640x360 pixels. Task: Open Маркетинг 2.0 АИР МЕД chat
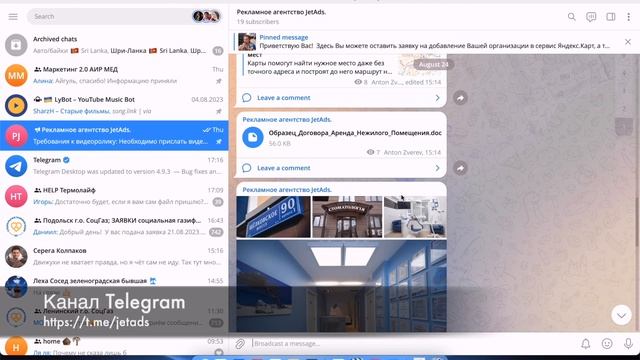tap(114, 75)
